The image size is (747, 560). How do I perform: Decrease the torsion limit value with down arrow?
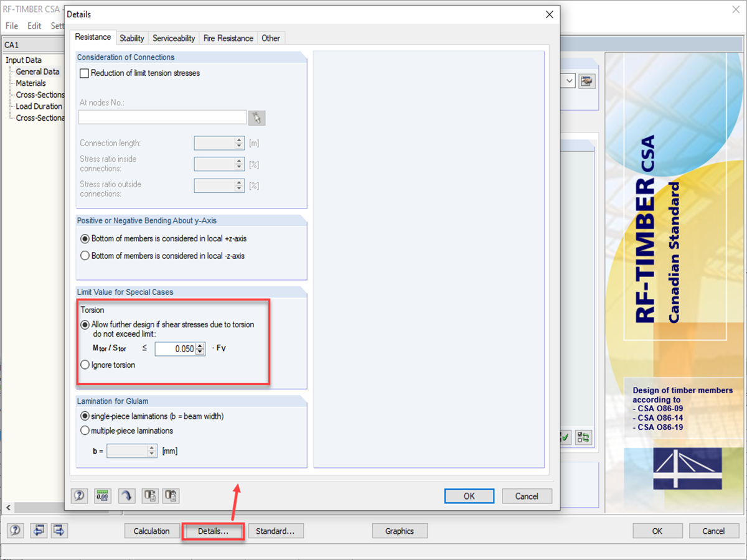tap(200, 352)
